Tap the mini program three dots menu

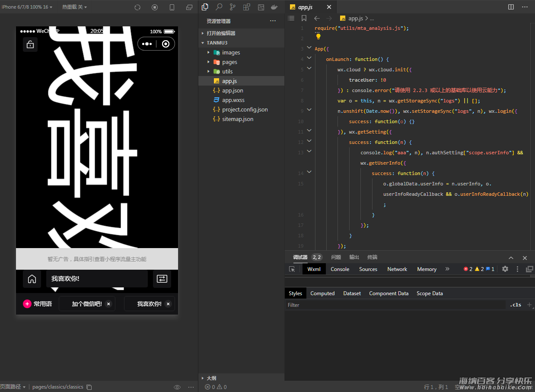(147, 44)
